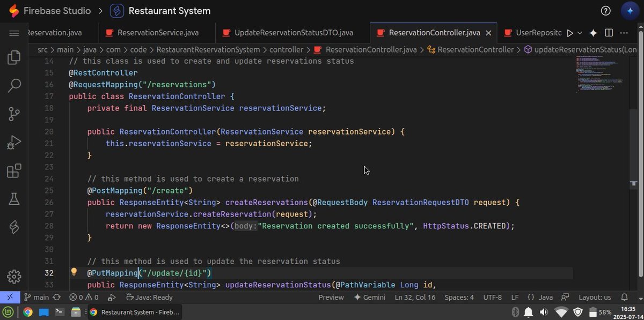
Task: Change Spaces: 4 indentation setting
Action: point(459,297)
